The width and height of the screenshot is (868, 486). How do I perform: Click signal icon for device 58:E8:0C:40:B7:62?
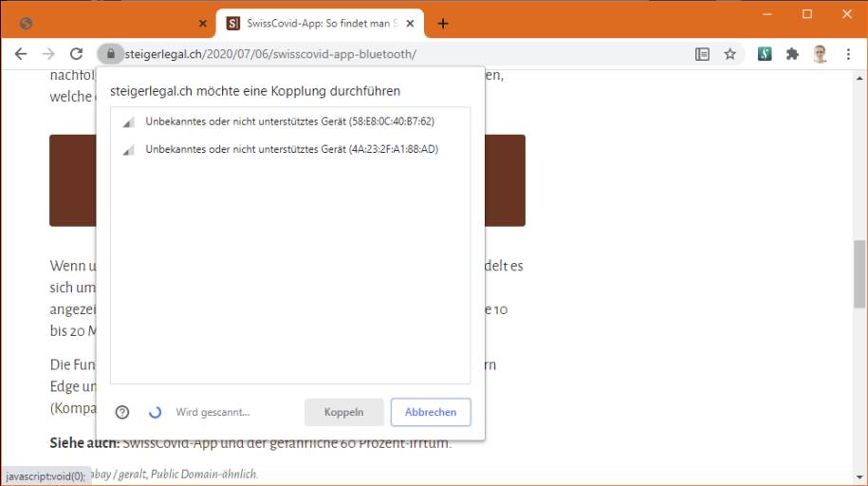click(128, 121)
